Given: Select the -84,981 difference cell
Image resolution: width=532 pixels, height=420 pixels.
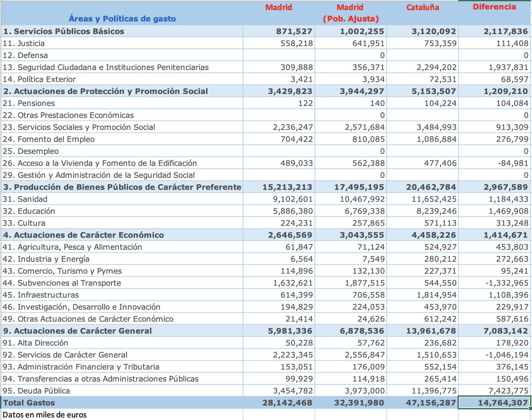Looking at the screenshot, I should [512, 163].
